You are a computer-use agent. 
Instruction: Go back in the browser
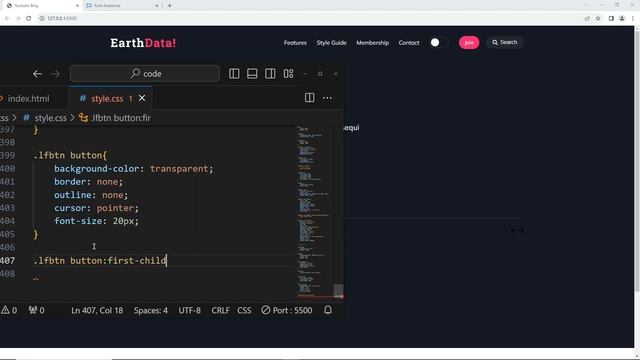(7, 18)
